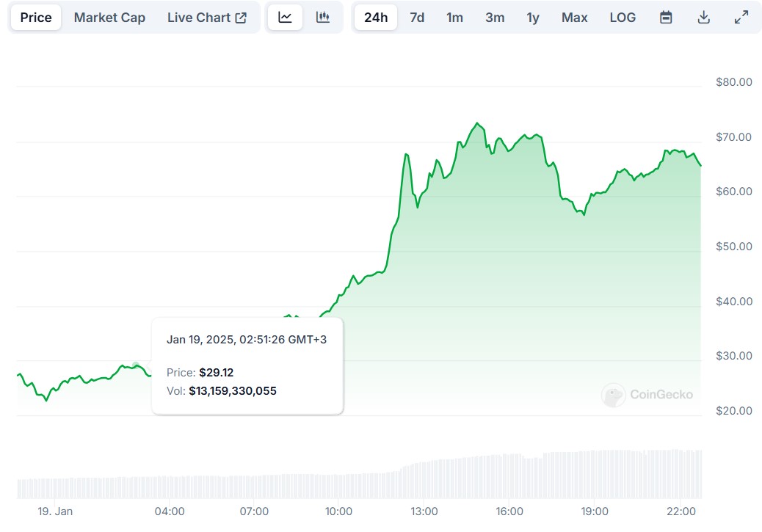Select the 1m time range
Screen dimensions: 762x532
point(455,18)
